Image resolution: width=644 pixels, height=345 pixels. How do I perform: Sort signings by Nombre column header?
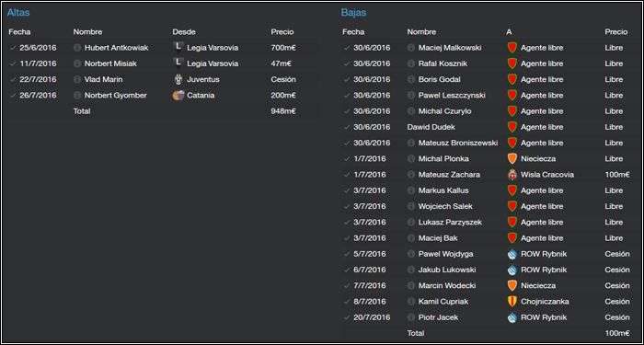[87, 31]
